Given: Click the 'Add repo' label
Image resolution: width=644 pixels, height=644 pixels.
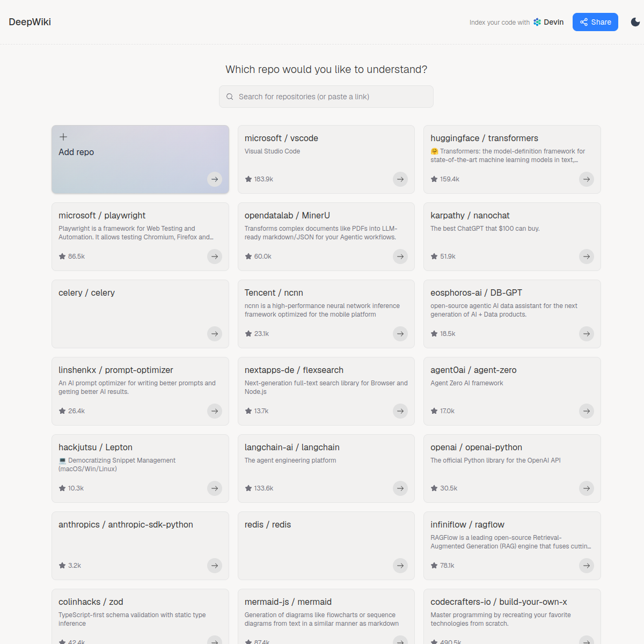Looking at the screenshot, I should tap(76, 152).
